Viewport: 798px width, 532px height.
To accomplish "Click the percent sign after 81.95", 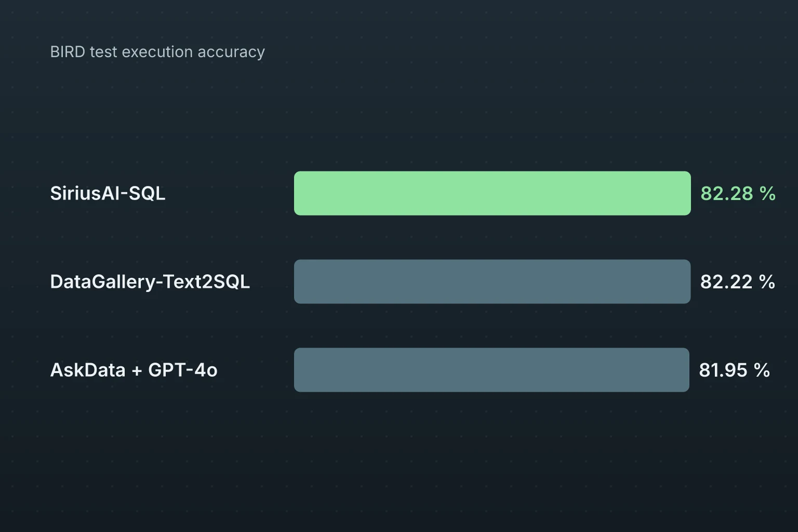I will (762, 370).
